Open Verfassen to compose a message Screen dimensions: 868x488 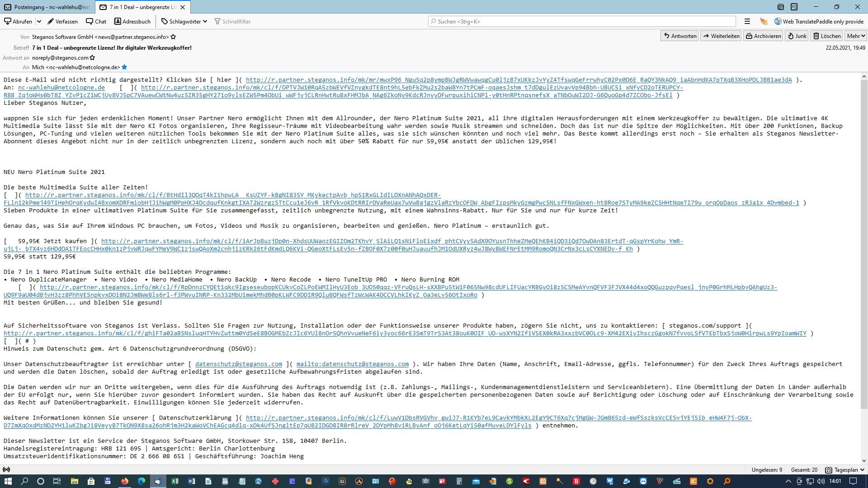pyautogui.click(x=62, y=21)
